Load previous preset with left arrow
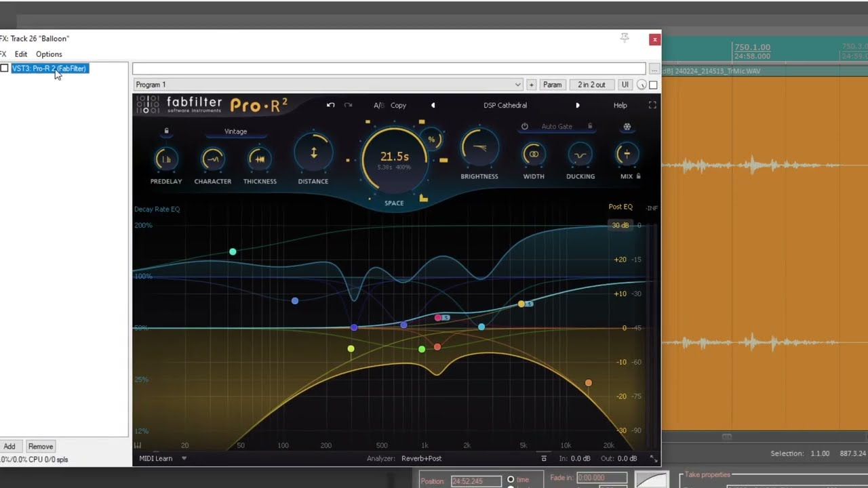The image size is (868, 488). point(433,105)
